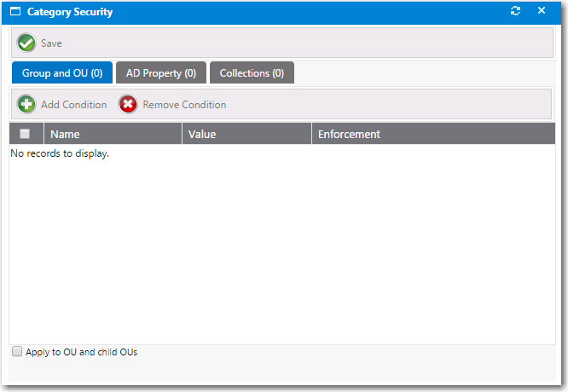The height and width of the screenshot is (392, 568).
Task: Go to the Collections tab
Action: (x=252, y=73)
